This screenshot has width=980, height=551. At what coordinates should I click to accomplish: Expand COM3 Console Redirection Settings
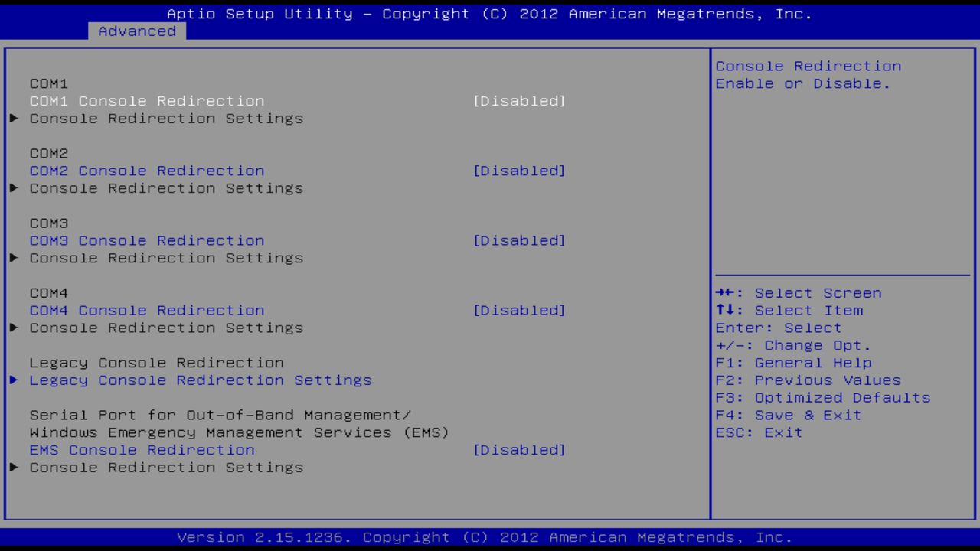click(165, 257)
